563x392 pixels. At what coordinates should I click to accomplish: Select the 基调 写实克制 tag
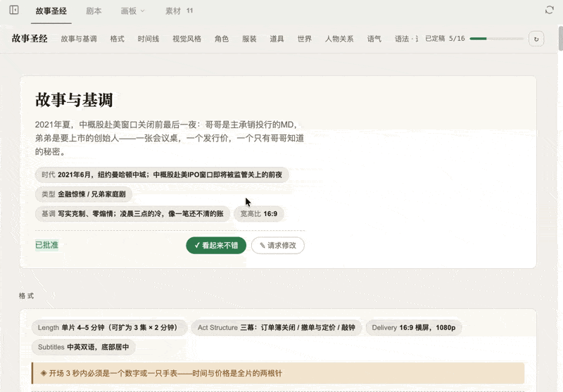pyautogui.click(x=132, y=214)
